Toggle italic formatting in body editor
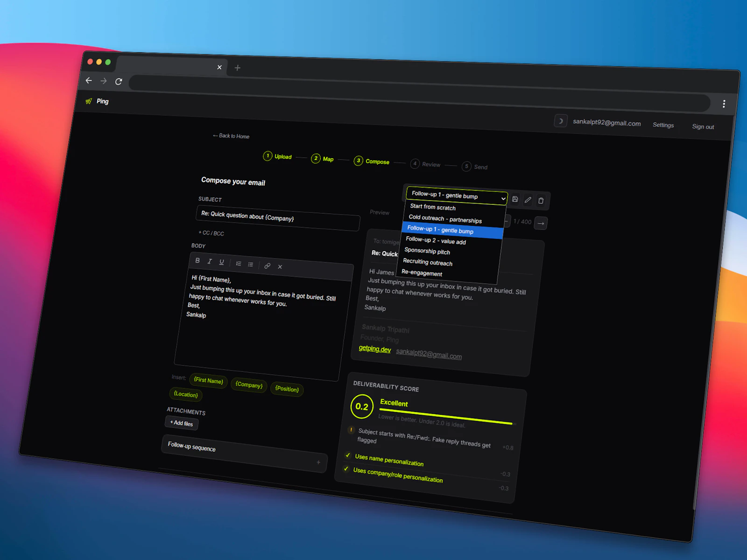 (x=210, y=261)
